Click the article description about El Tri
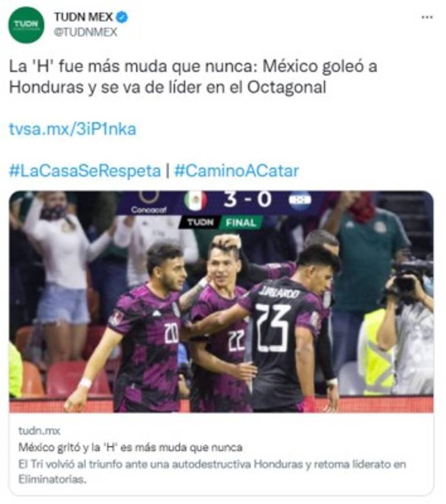Screen dimensions: 446x504 (212, 472)
